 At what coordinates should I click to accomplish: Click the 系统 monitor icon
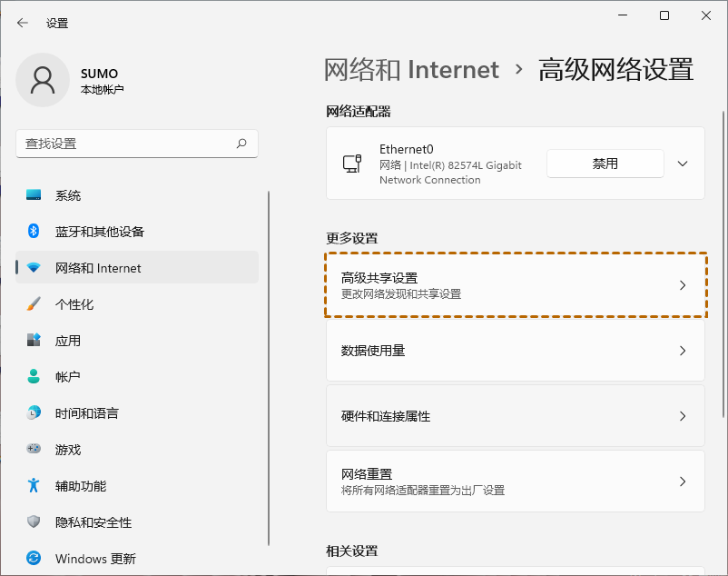tap(34, 194)
